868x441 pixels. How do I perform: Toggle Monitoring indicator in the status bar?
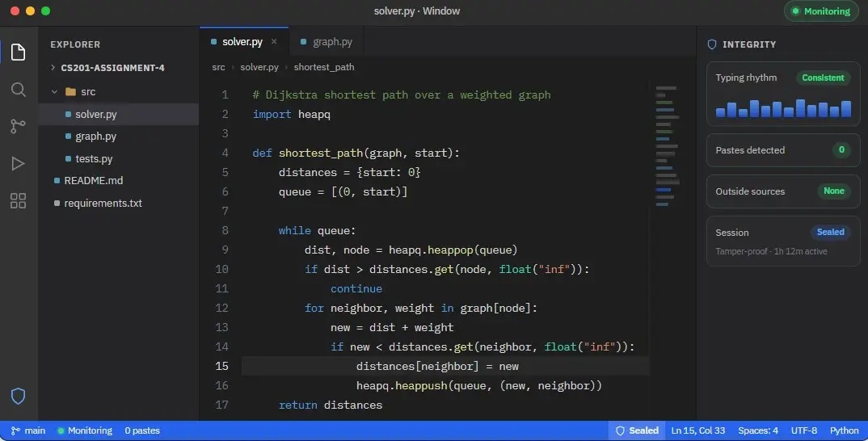coord(85,430)
